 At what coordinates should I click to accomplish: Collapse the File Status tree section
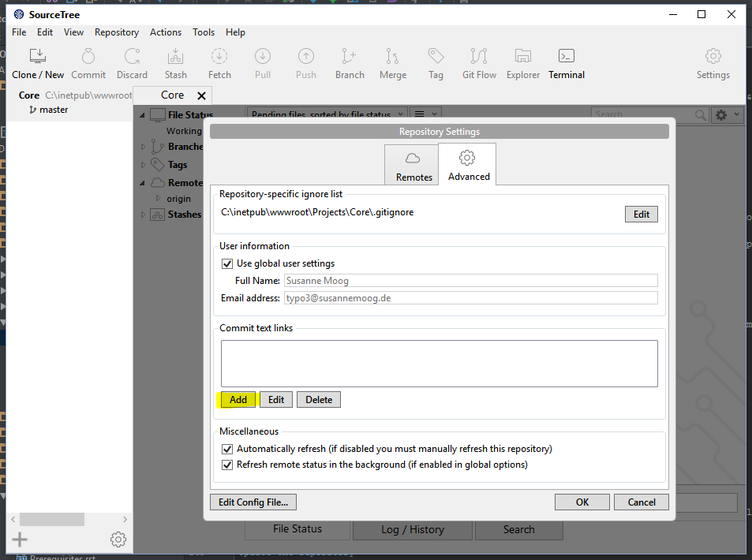click(x=143, y=115)
